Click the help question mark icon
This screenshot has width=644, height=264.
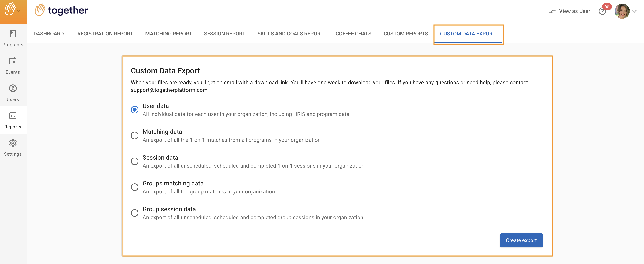pos(602,12)
